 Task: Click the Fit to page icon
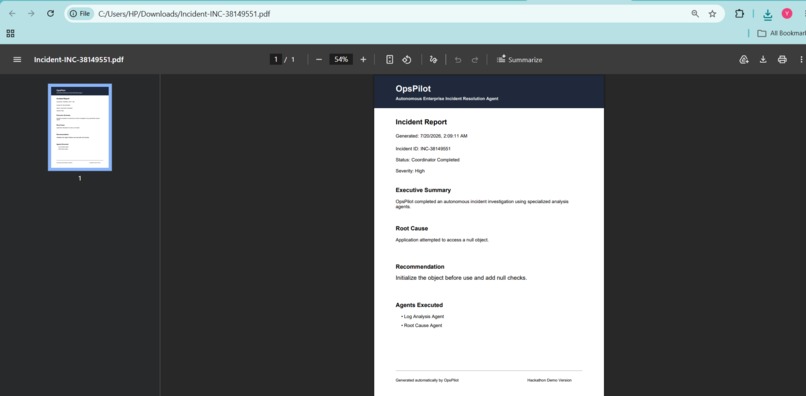pos(390,60)
